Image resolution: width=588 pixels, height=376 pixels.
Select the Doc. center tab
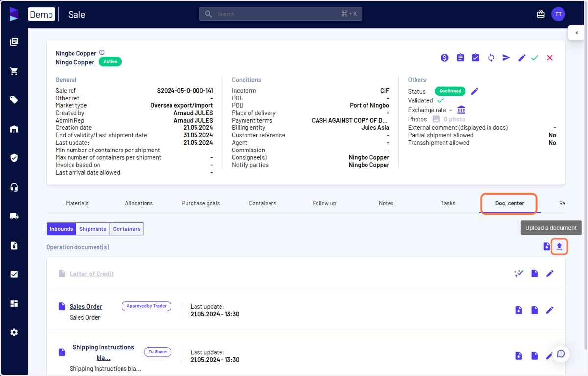[510, 203]
